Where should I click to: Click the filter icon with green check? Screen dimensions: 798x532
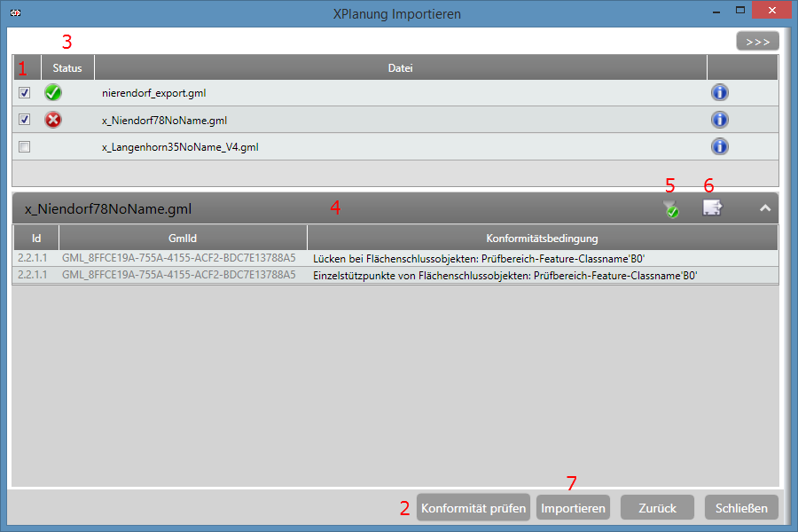[671, 209]
